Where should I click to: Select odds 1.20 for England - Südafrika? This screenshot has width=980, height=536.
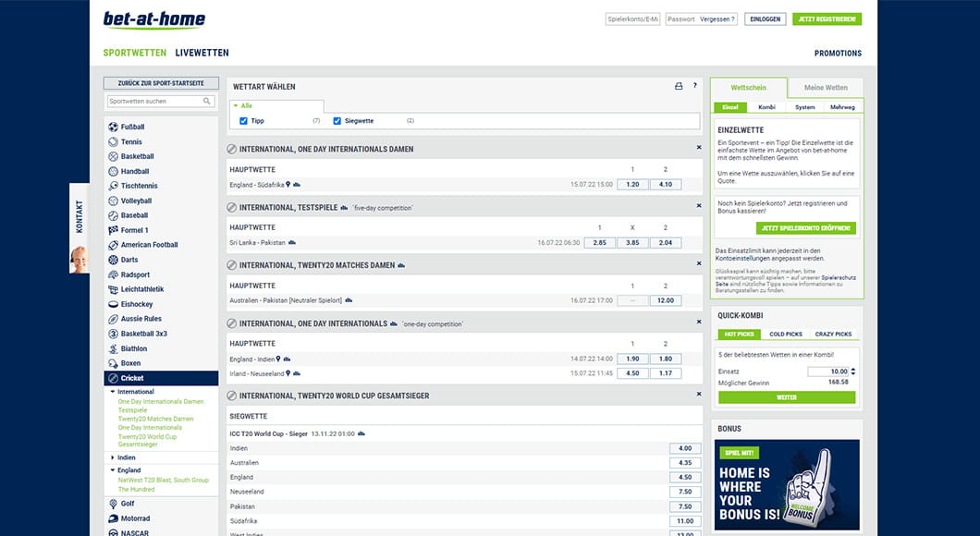point(632,184)
